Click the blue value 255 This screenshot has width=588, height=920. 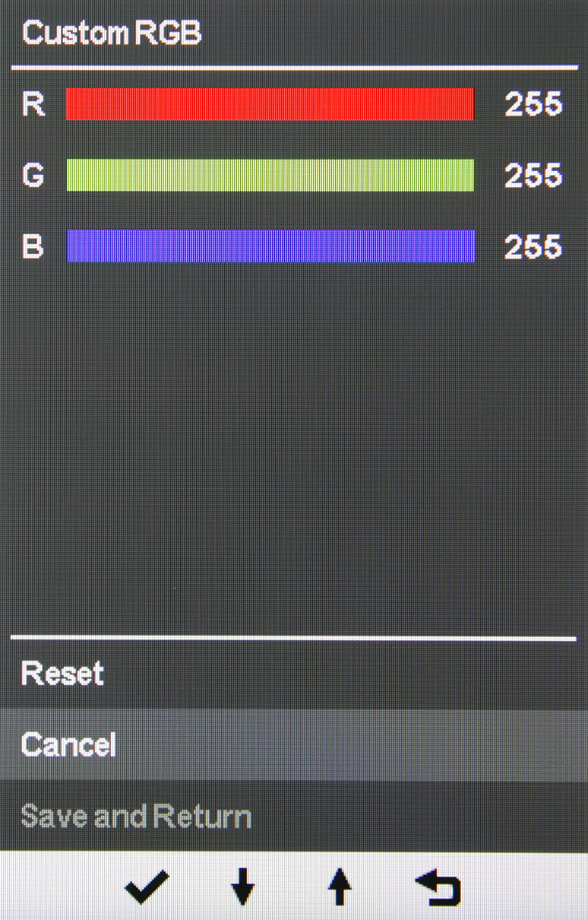[533, 247]
